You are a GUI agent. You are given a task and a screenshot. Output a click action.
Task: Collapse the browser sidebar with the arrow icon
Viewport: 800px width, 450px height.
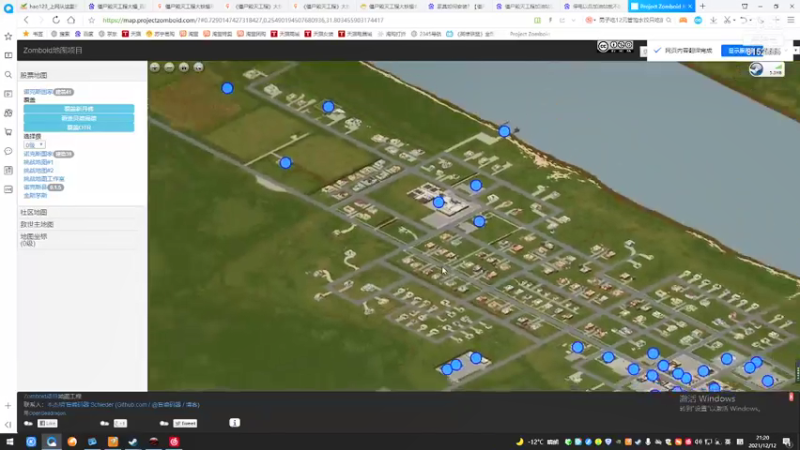click(x=8, y=424)
